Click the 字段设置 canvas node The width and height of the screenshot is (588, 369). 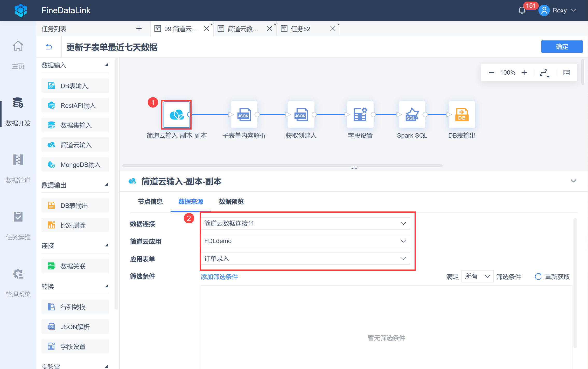click(360, 115)
